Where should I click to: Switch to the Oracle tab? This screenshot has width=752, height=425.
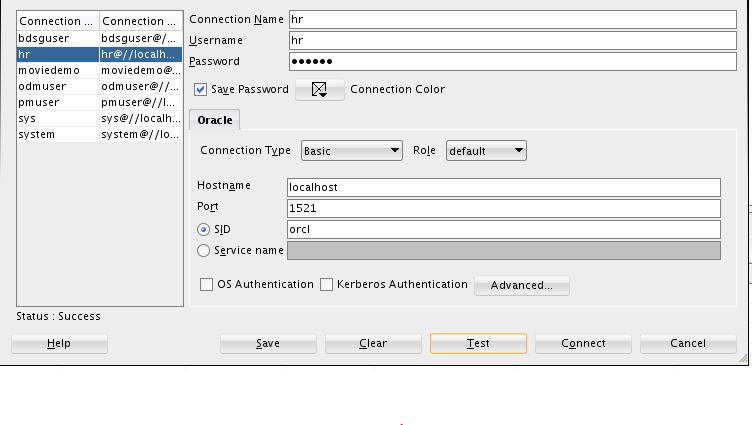pyautogui.click(x=214, y=120)
